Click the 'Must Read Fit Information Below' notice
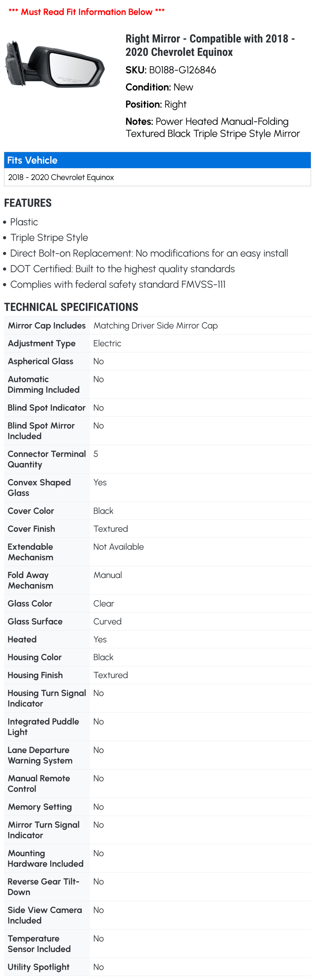Image resolution: width=315 pixels, height=980 pixels. pos(86,12)
